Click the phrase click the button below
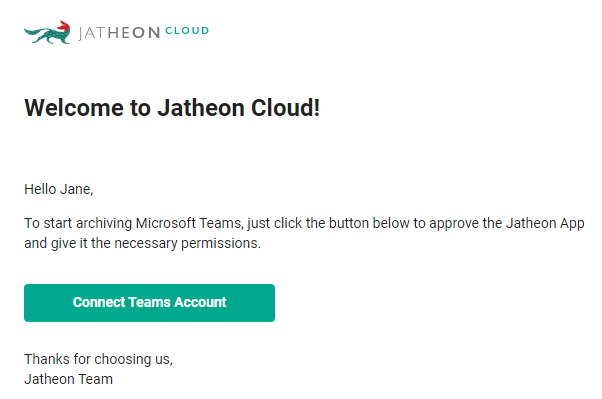The image size is (602, 399). [342, 224]
